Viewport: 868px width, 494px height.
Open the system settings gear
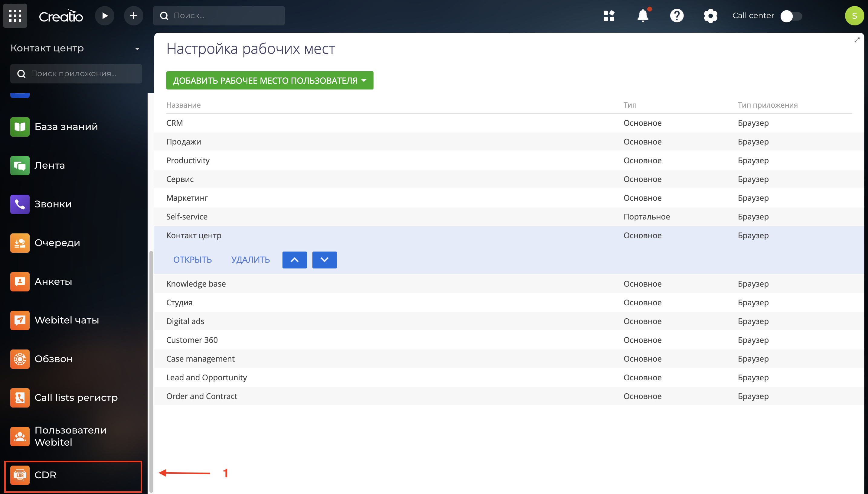[710, 16]
